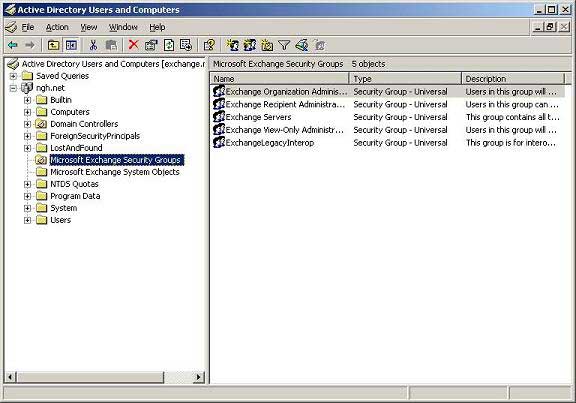This screenshot has height=403, width=576.
Task: Select Microsoft Exchange System Objects tree item
Action: coord(115,172)
